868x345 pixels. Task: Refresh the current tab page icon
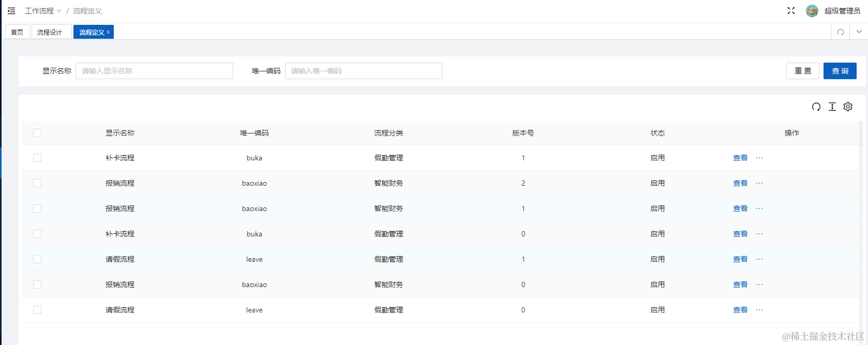pyautogui.click(x=841, y=32)
